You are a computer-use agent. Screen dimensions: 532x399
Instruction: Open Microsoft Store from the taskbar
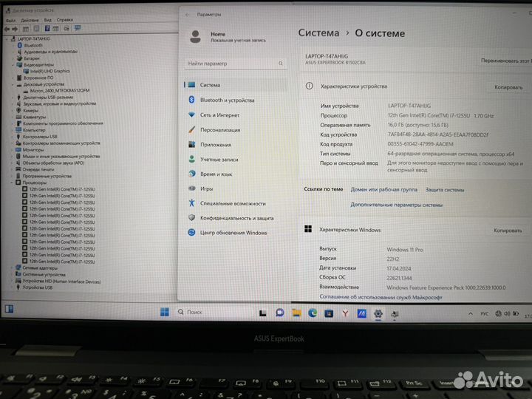pyautogui.click(x=329, y=313)
